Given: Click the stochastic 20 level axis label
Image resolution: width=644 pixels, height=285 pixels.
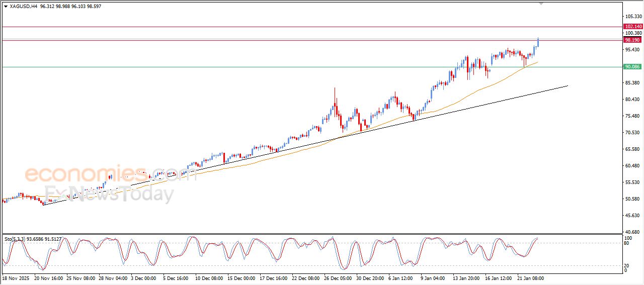Looking at the screenshot, I should (626, 265).
